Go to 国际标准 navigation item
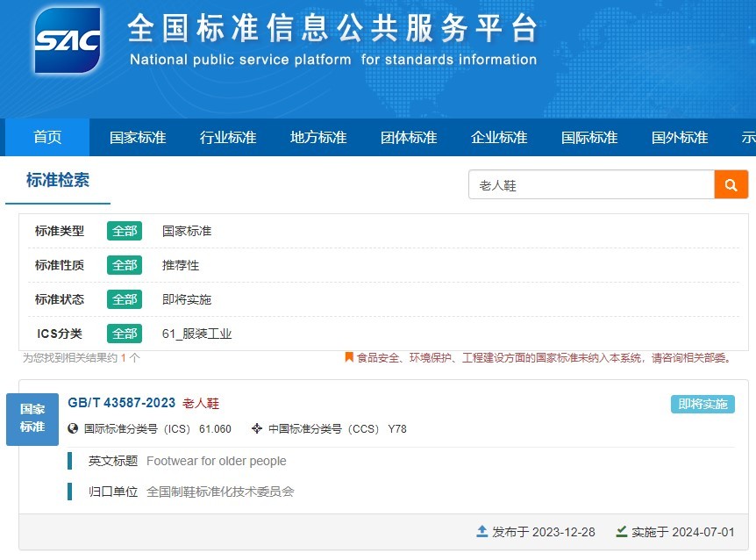The width and height of the screenshot is (756, 560). tap(589, 138)
